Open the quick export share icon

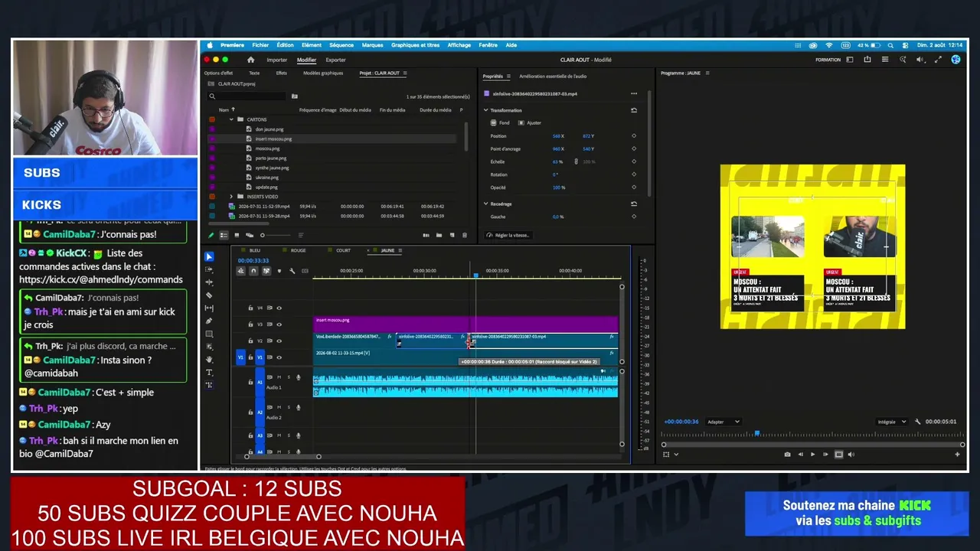[867, 60]
